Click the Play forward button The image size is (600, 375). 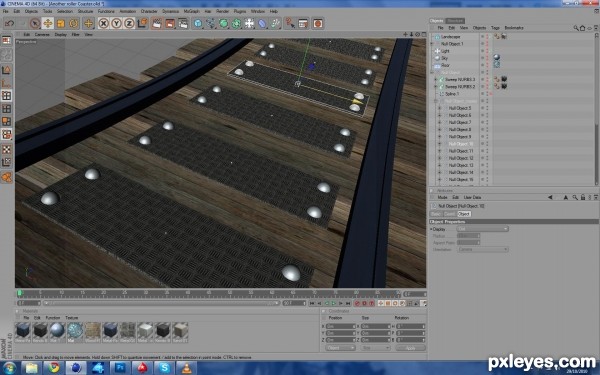click(334, 303)
